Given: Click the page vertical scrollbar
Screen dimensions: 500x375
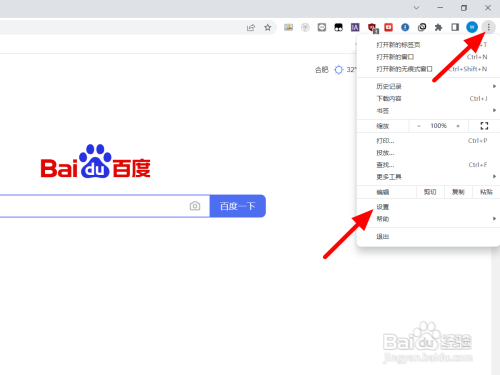Looking at the screenshot, I should (x=495, y=310).
